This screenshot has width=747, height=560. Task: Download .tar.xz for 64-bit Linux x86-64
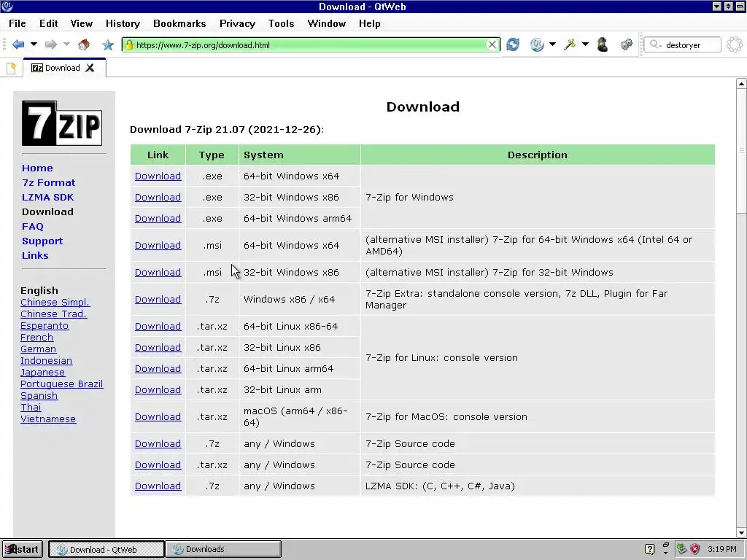[x=158, y=326]
